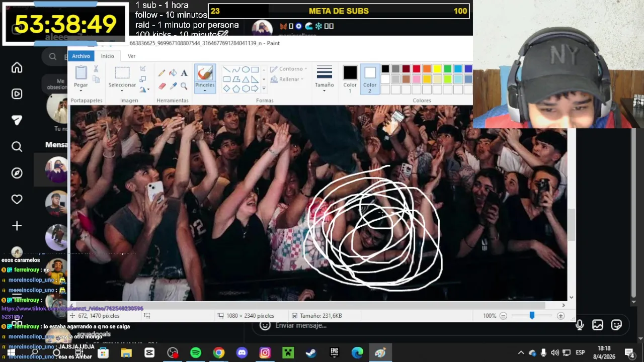Click Paint zoom out minus button

(x=503, y=316)
